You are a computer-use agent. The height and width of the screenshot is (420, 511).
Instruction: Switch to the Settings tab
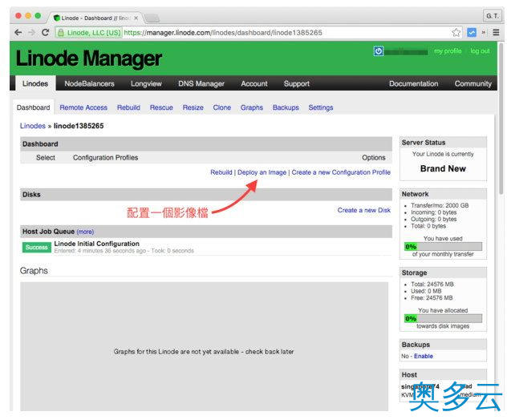pyautogui.click(x=321, y=107)
